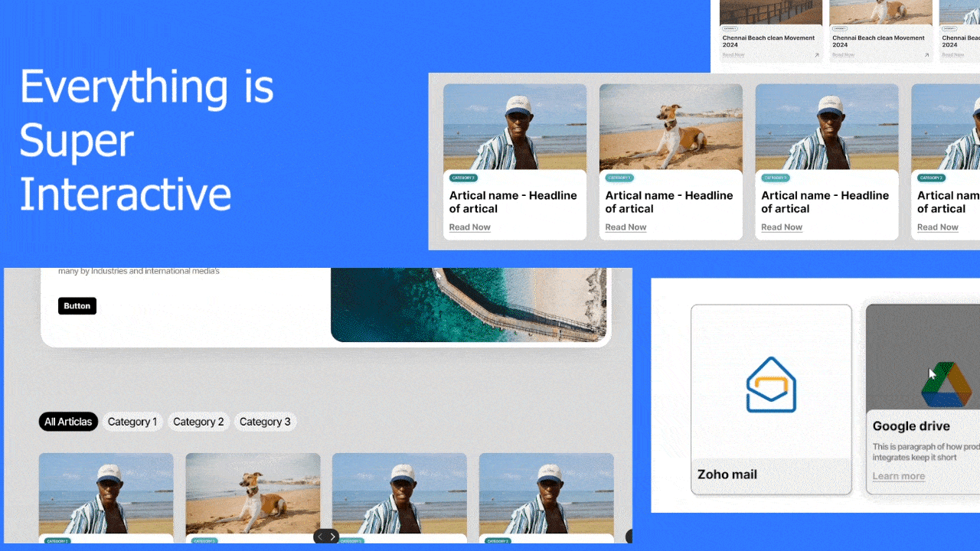This screenshot has width=980, height=551.
Task: Click arrow icon on the boardwalk Chennai card
Action: click(816, 55)
